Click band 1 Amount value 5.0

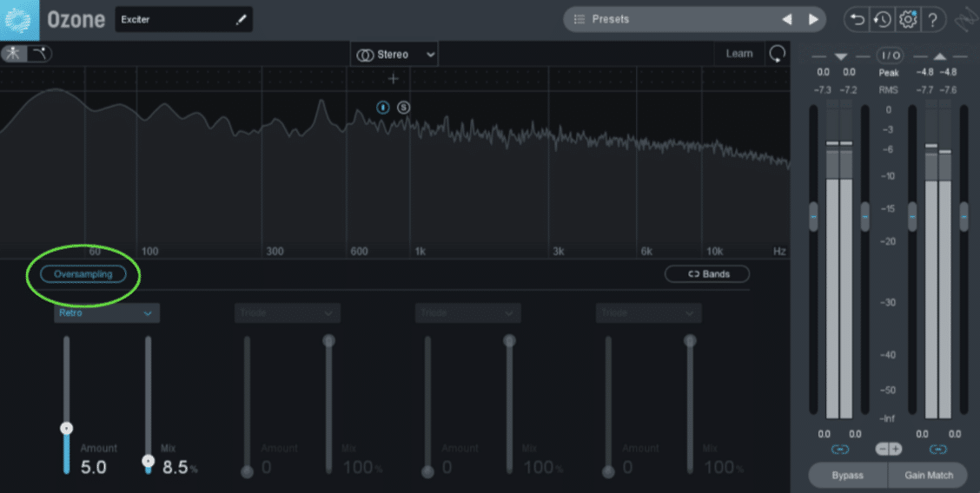(x=93, y=468)
